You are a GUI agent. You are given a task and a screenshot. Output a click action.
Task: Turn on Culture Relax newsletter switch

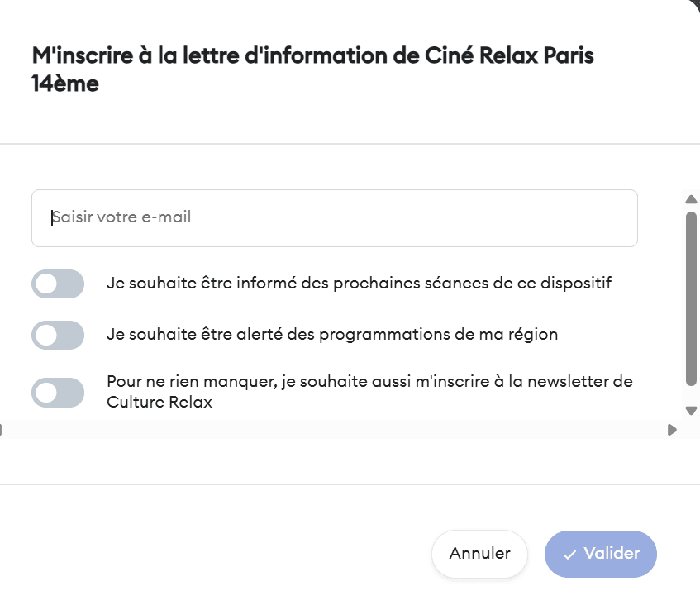(58, 393)
